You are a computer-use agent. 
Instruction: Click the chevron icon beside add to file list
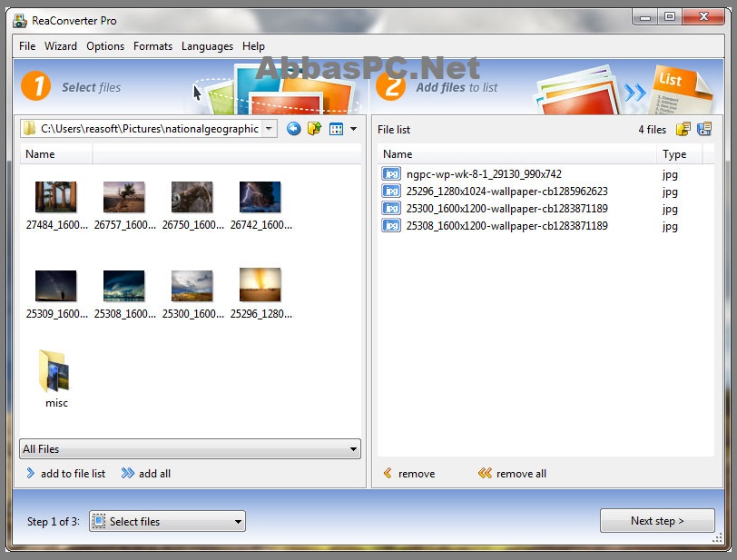click(31, 473)
